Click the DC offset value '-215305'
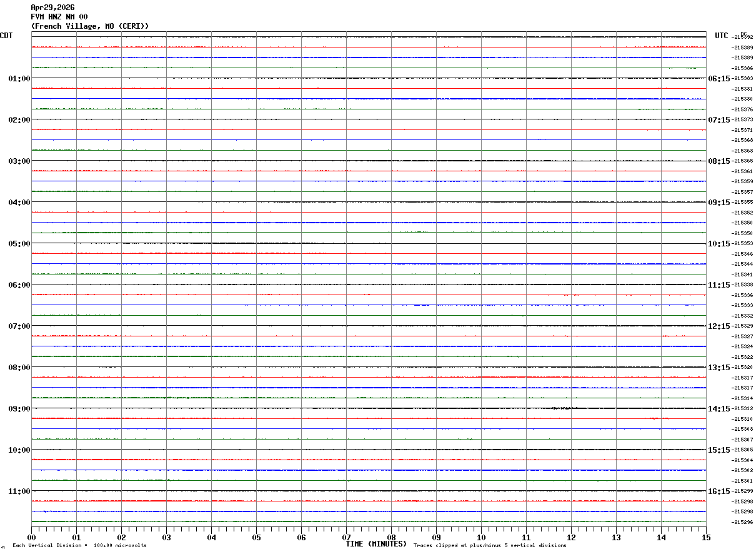 pyautogui.click(x=742, y=450)
